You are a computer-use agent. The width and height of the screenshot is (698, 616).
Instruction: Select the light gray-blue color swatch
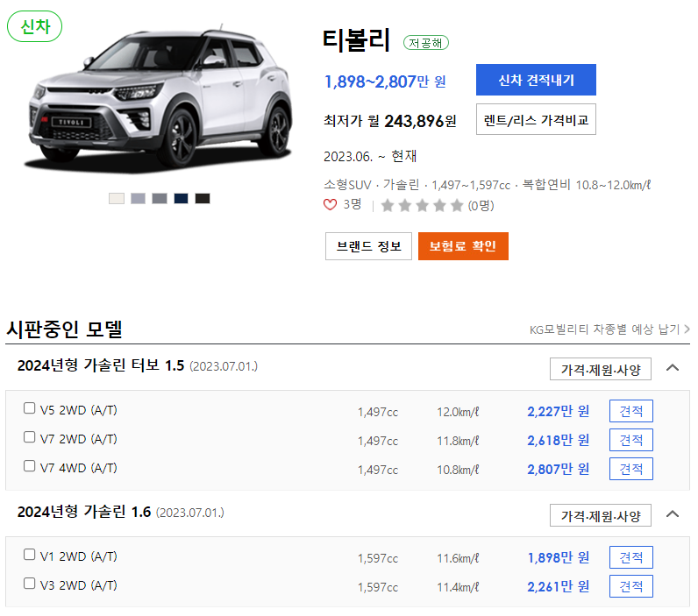pos(138,199)
